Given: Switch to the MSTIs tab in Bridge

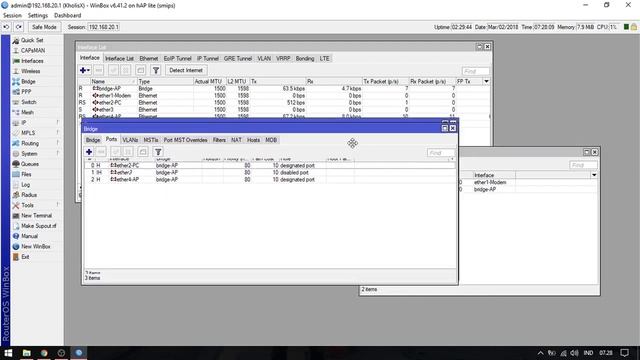Looking at the screenshot, I should coord(151,140).
